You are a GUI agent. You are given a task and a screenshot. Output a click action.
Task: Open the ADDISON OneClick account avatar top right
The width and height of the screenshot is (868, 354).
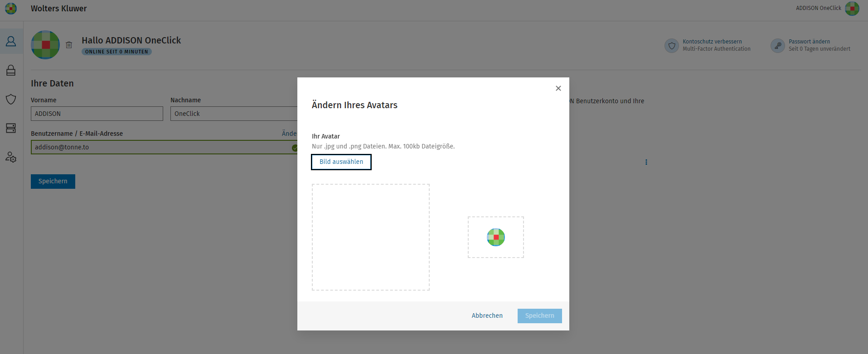(x=852, y=8)
